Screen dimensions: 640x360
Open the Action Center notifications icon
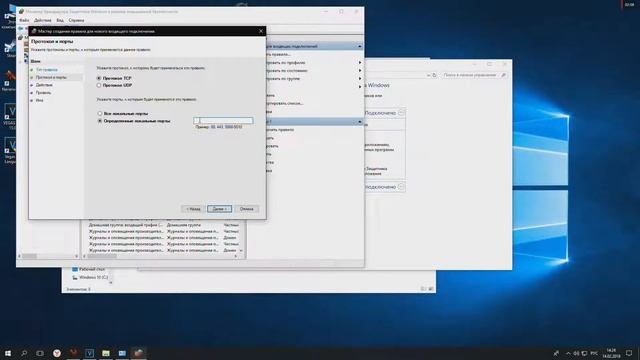click(629, 353)
